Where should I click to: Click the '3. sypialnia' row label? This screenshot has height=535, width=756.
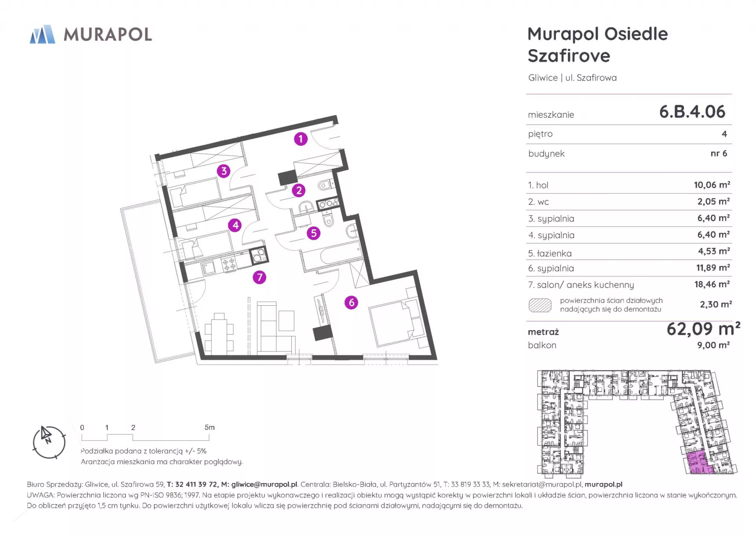[x=551, y=219]
